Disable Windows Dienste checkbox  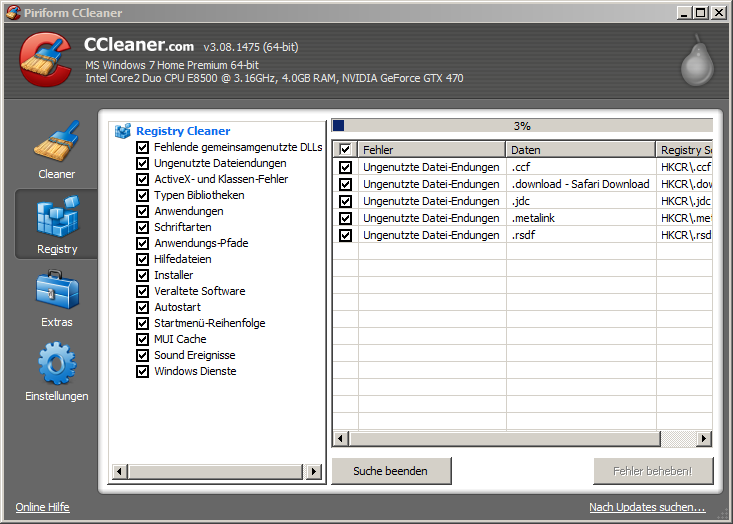point(142,371)
